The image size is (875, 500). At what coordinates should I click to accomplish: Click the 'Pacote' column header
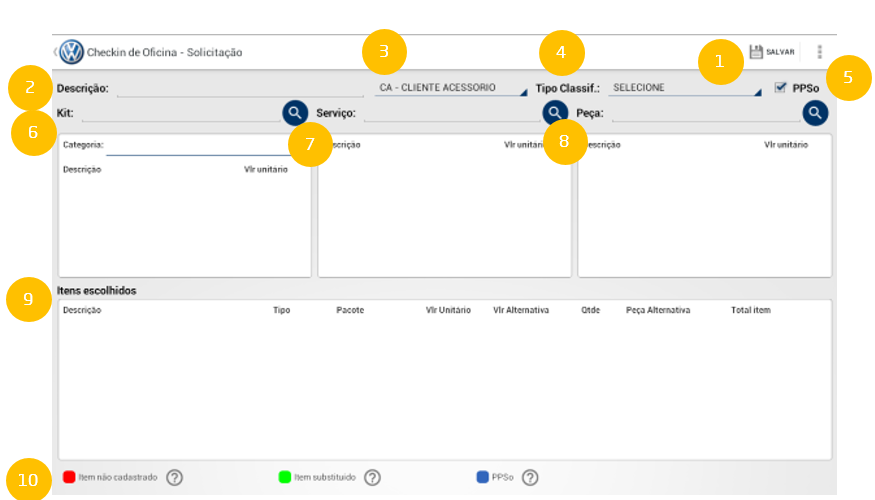350,310
